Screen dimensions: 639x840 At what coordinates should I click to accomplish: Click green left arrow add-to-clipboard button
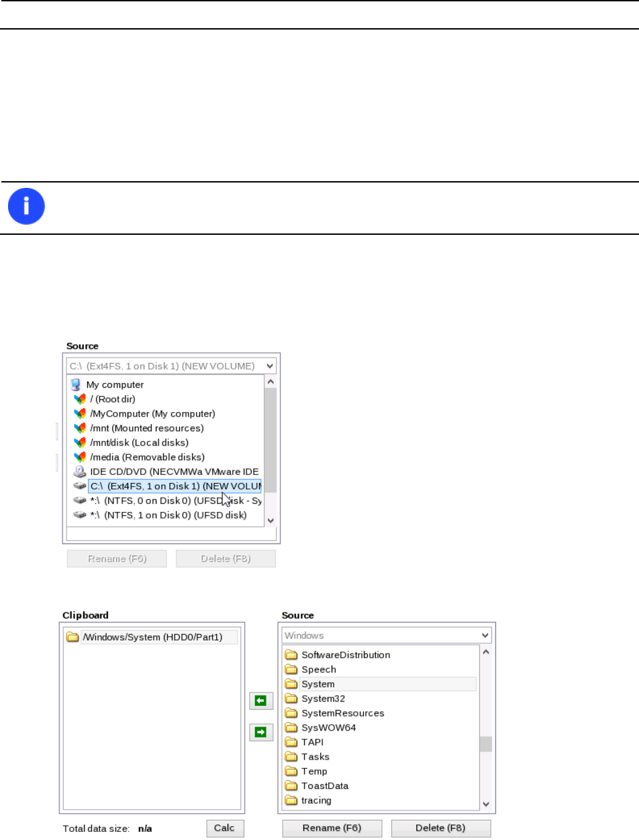[x=261, y=701]
